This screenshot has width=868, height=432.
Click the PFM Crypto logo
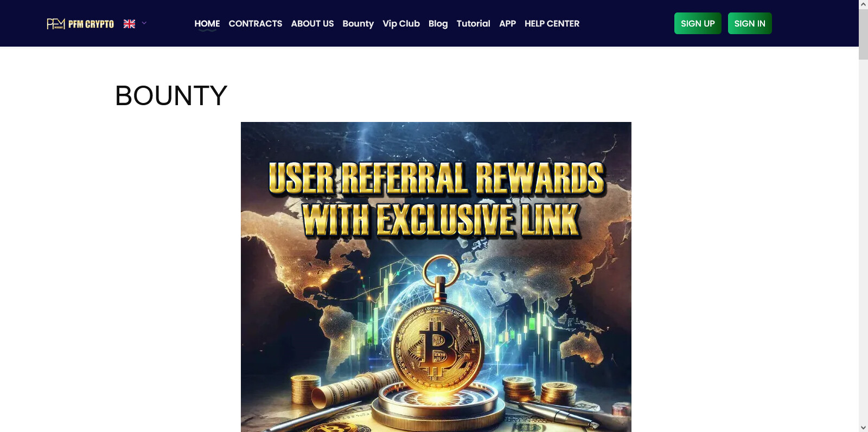point(80,24)
